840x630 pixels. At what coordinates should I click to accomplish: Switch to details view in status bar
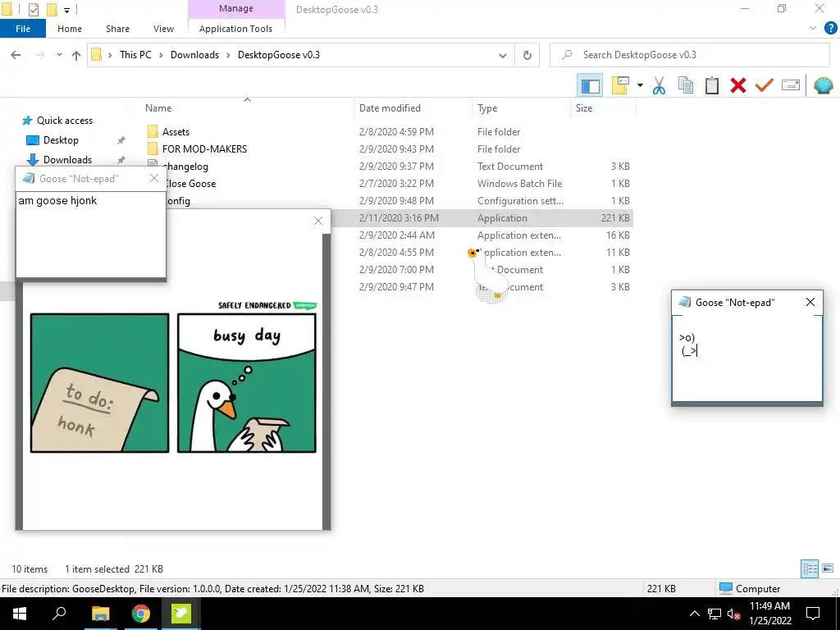pos(810,568)
